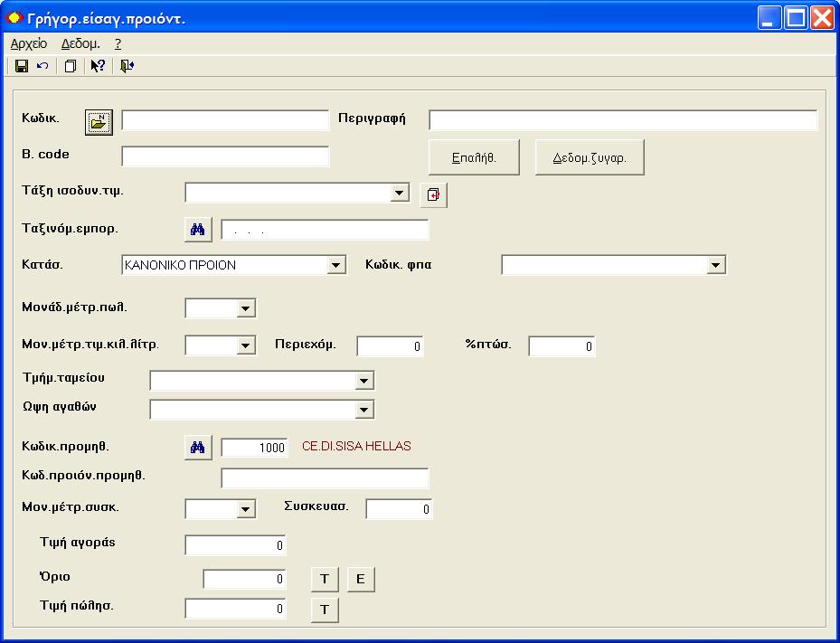The height and width of the screenshot is (643, 840).
Task: Open the ? help menu
Action: [118, 44]
